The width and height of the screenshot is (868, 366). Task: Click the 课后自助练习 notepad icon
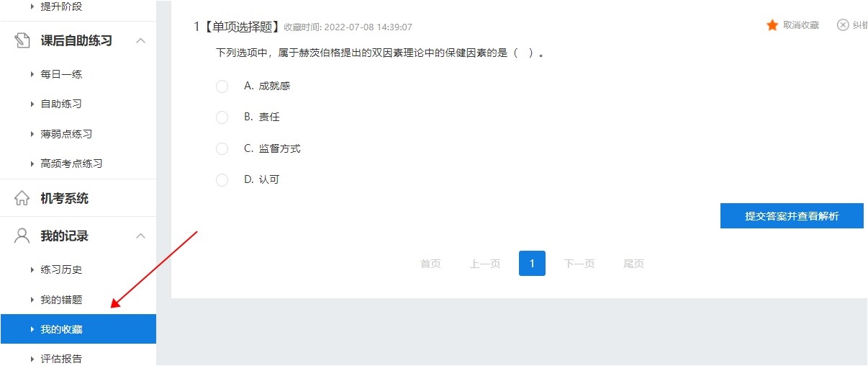(x=22, y=40)
